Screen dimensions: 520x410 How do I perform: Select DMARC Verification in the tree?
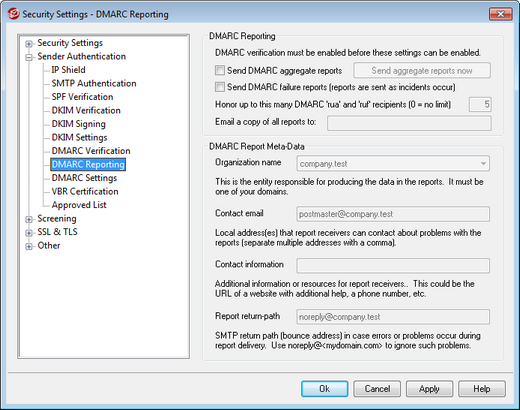pos(91,151)
